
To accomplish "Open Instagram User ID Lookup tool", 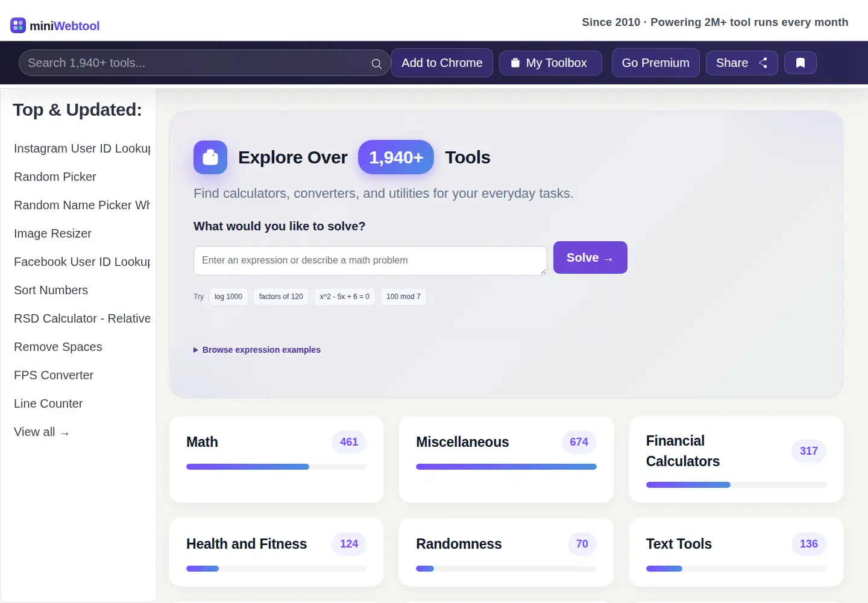I will (82, 148).
